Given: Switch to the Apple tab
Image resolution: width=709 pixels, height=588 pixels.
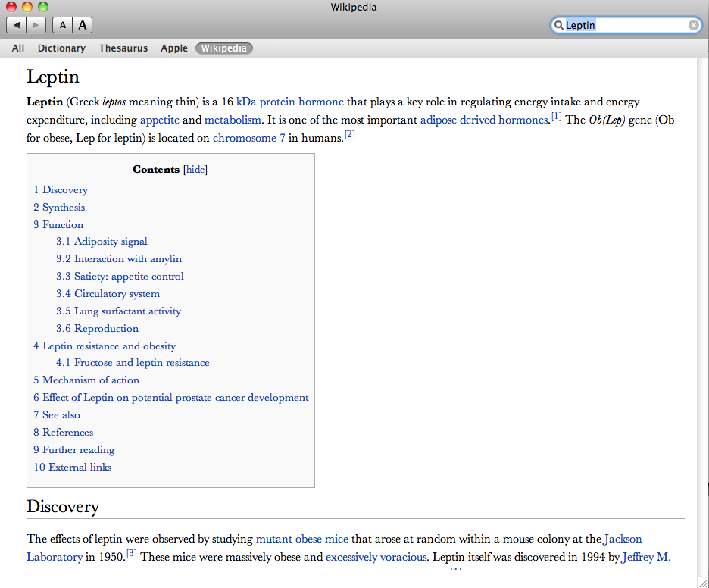Looking at the screenshot, I should pyautogui.click(x=174, y=48).
